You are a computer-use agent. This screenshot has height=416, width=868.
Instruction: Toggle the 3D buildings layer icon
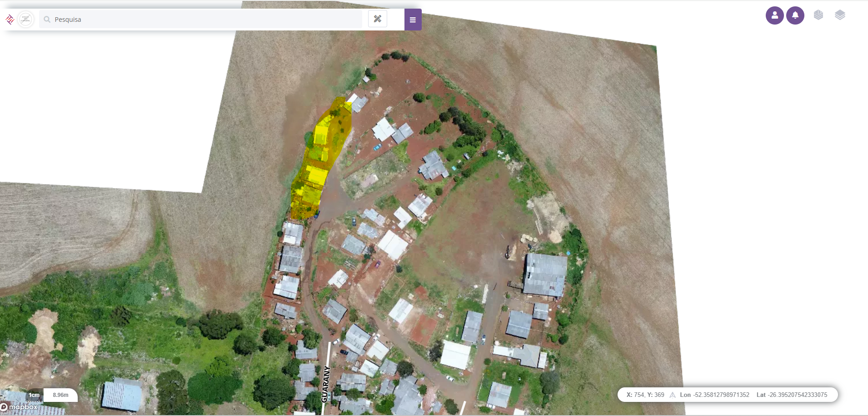coord(818,15)
